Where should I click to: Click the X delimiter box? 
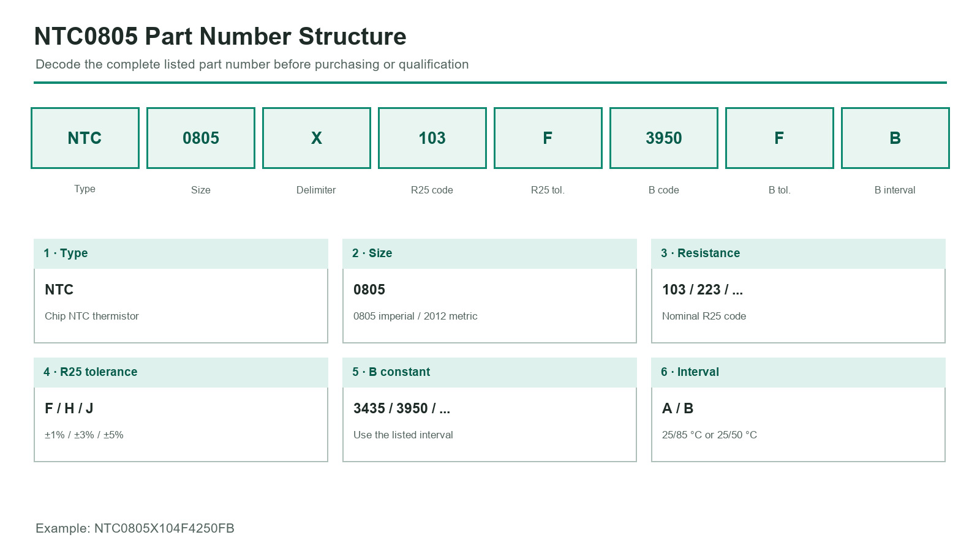[x=317, y=138]
